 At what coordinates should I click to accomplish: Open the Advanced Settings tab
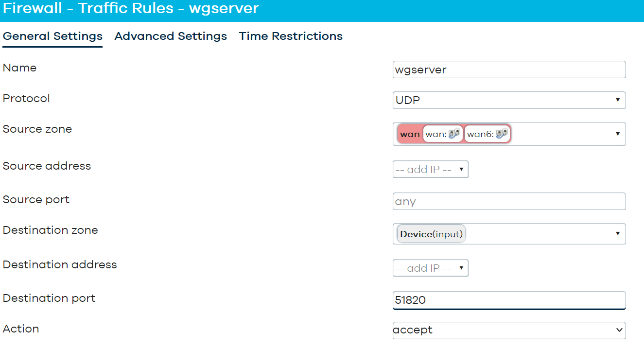point(171,36)
